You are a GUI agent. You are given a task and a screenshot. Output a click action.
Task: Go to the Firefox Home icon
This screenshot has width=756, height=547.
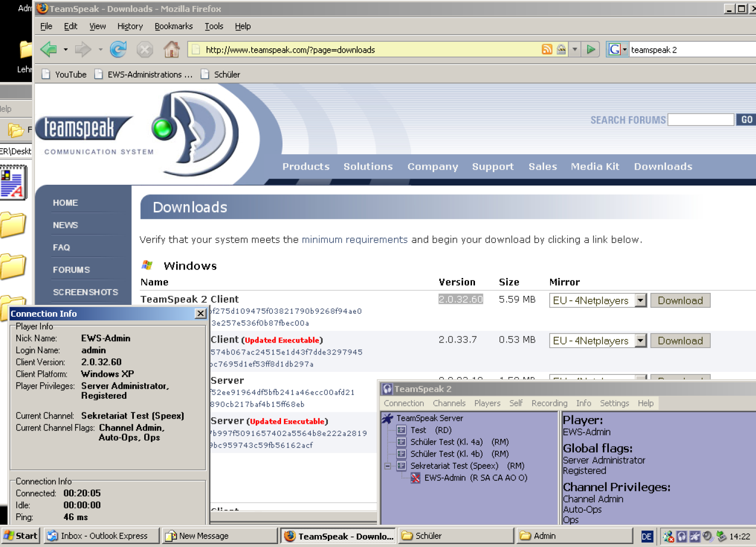[172, 49]
